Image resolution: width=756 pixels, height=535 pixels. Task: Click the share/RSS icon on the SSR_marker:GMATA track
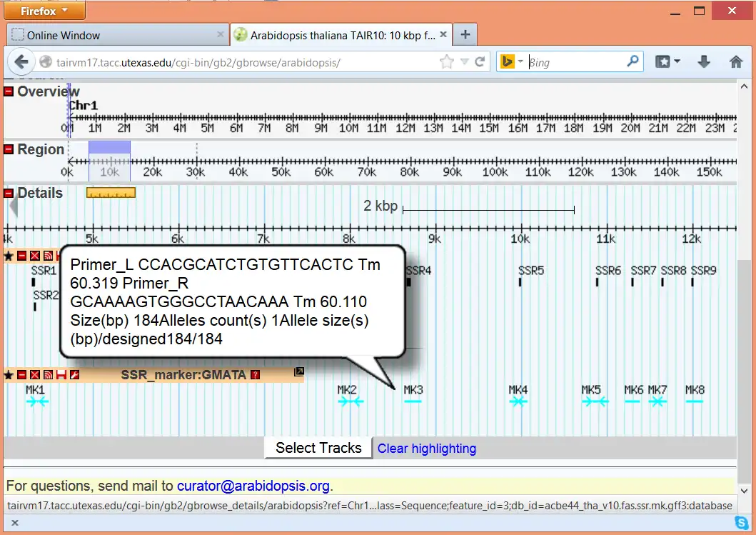[x=48, y=375]
